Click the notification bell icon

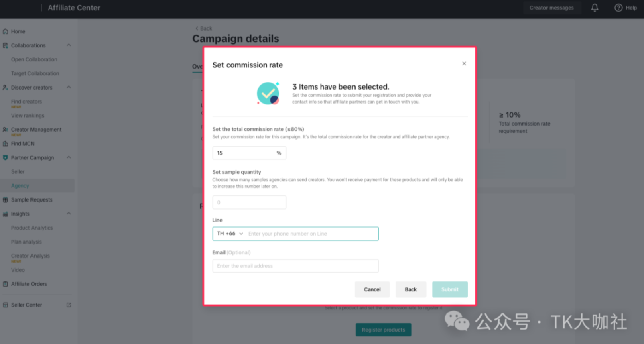click(x=595, y=8)
